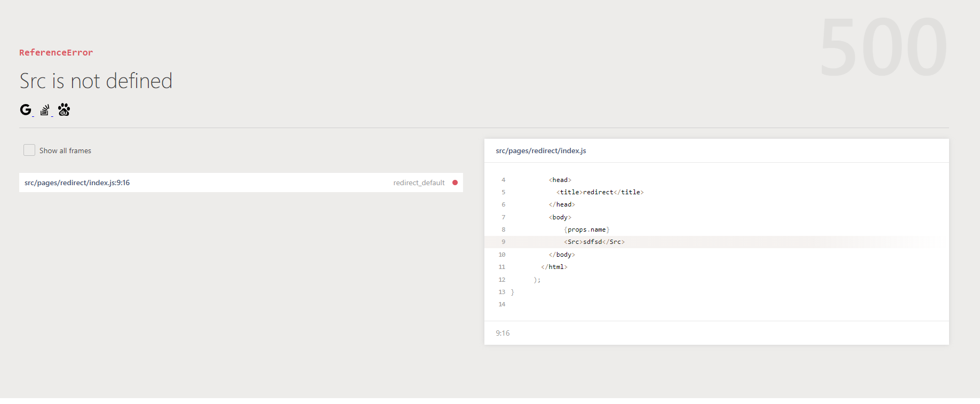Click the opening body tag on line 7
Image resolution: width=980 pixels, height=404 pixels.
coord(560,217)
